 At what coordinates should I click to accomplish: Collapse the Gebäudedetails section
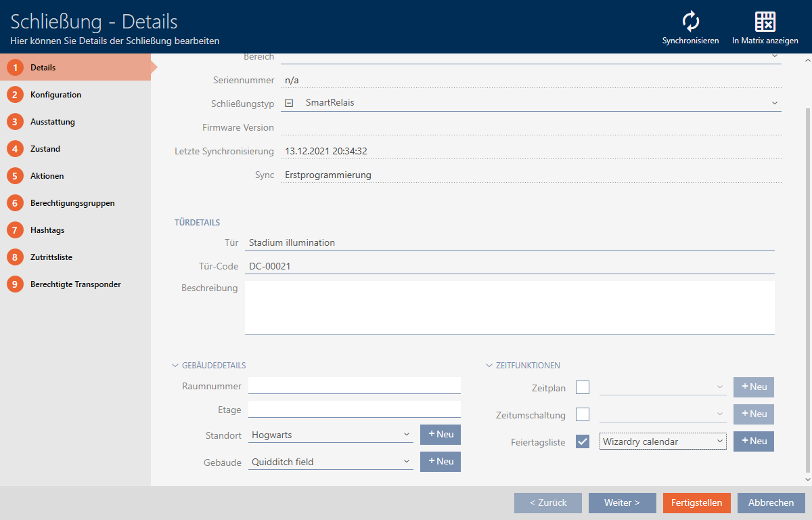(x=175, y=366)
